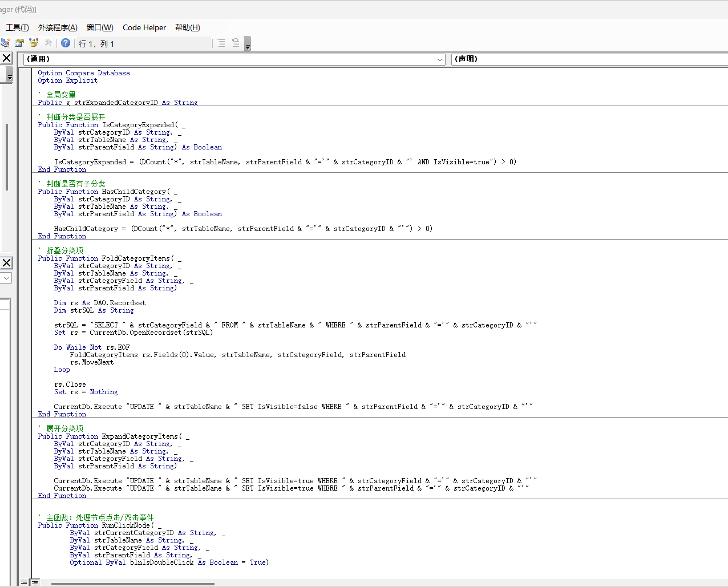Toggle Full Module View at editor bottom-left
Viewport: 728px width, 587px height.
[35, 582]
